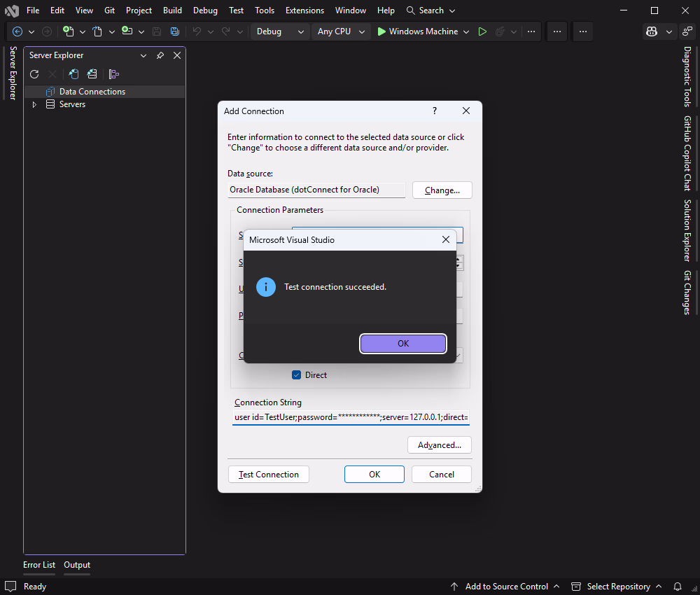
Task: Start debugging with the Windows Machine play icon
Action: pos(381,31)
